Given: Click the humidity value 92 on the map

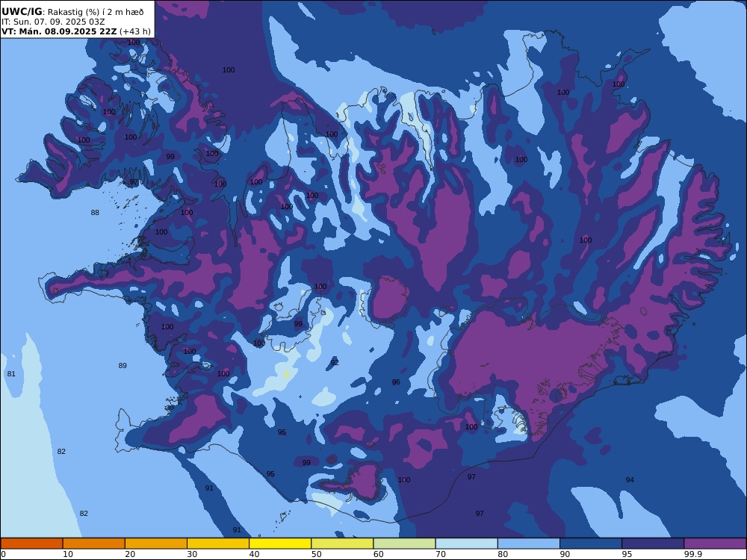Looking at the screenshot, I should (x=335, y=362).
